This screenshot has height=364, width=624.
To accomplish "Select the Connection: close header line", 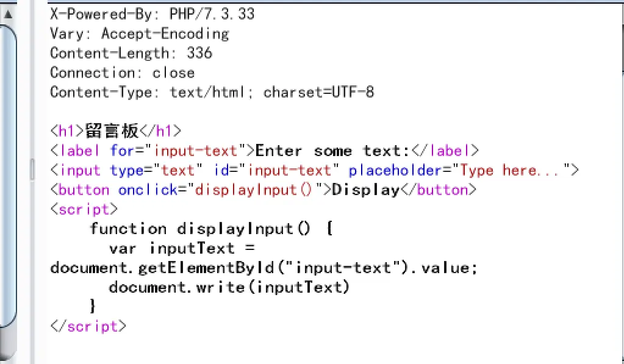I will pyautogui.click(x=122, y=73).
